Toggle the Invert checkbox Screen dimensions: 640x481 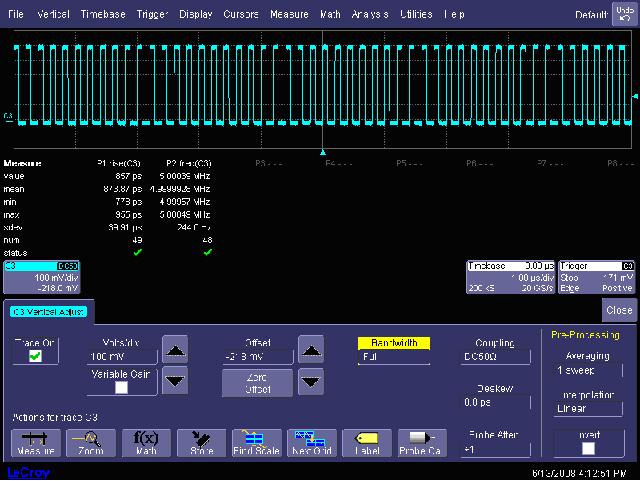(588, 448)
